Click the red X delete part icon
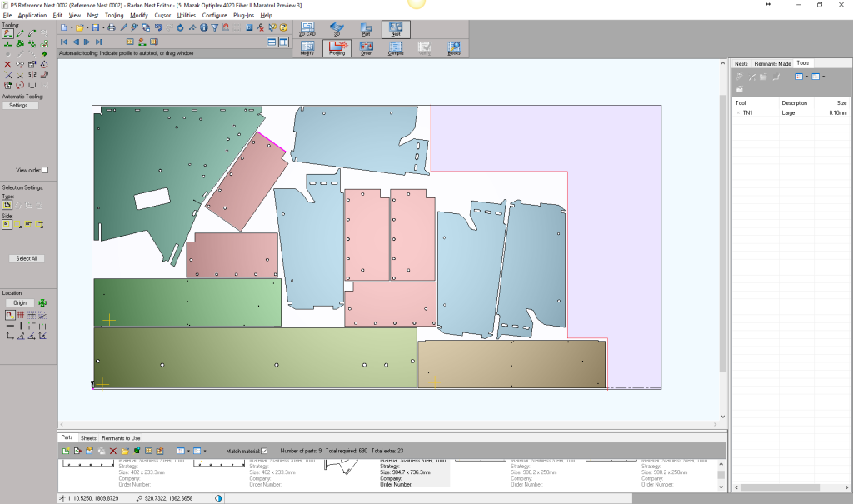The image size is (853, 504). coord(113,451)
